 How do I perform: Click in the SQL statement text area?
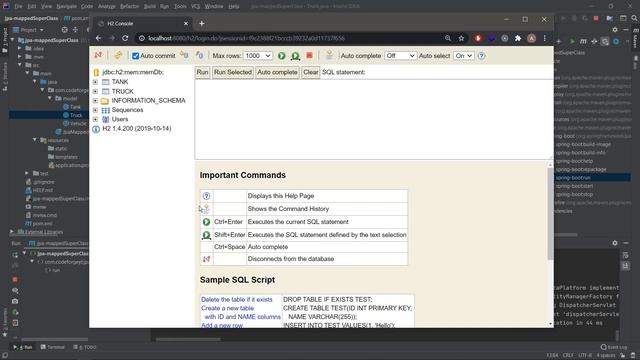[x=373, y=119]
